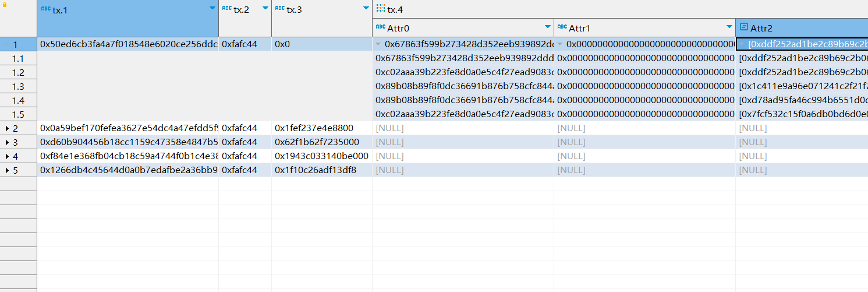The width and height of the screenshot is (868, 292).
Task: Open the tx.1 column dropdown arrow
Action: (x=212, y=8)
